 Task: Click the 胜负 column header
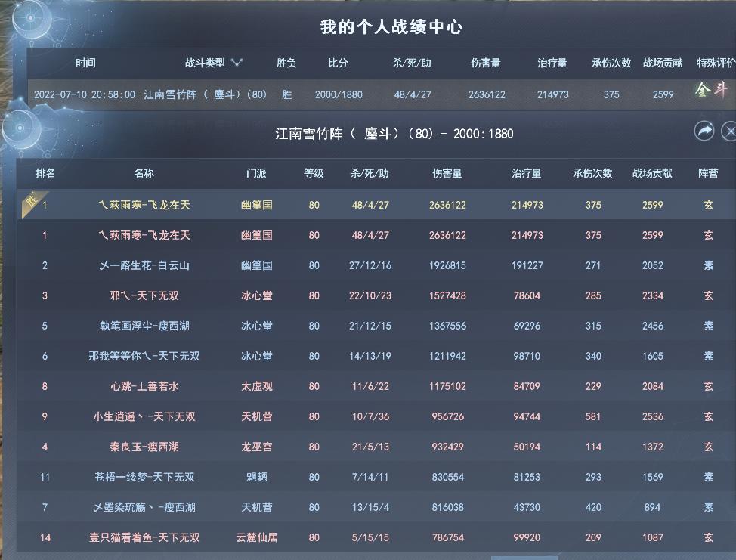[286, 63]
